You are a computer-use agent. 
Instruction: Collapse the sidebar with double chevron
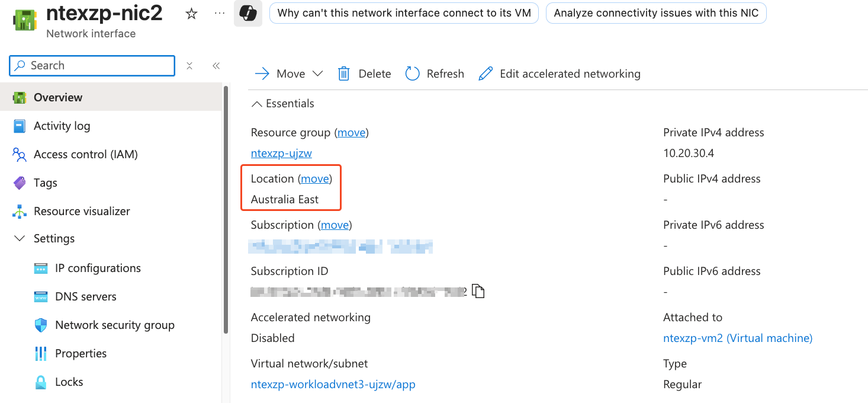(x=216, y=66)
